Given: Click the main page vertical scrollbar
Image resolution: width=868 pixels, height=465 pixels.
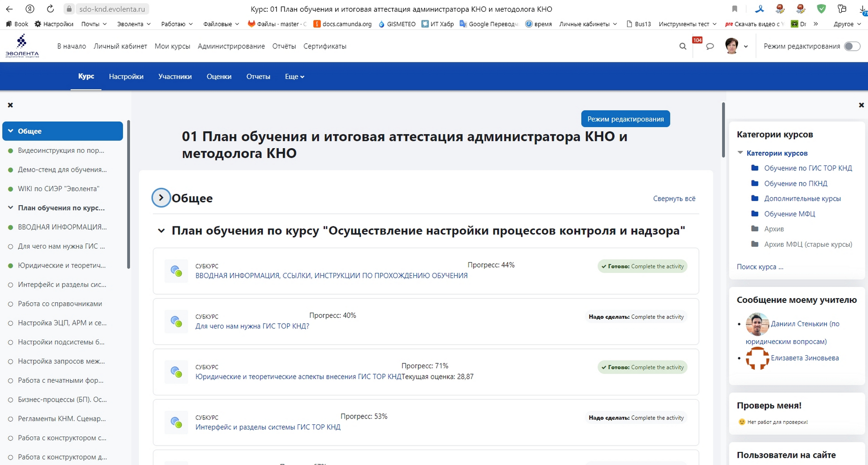Looking at the screenshot, I should coord(723,130).
